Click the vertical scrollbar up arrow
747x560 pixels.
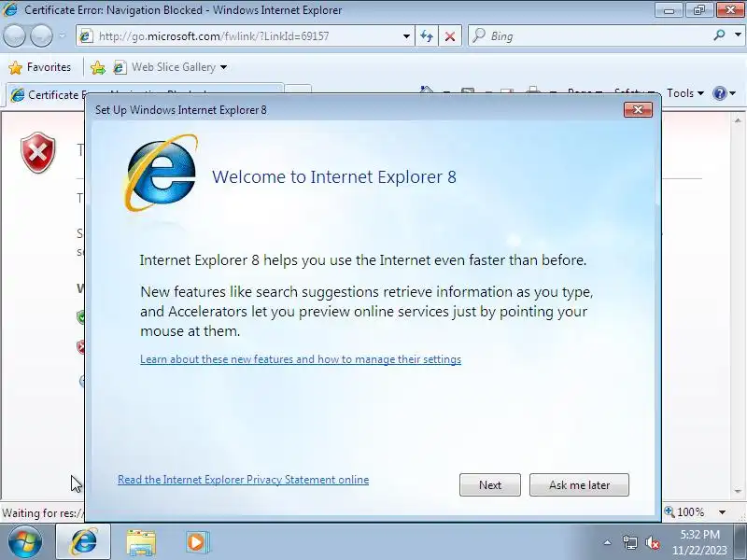[738, 120]
